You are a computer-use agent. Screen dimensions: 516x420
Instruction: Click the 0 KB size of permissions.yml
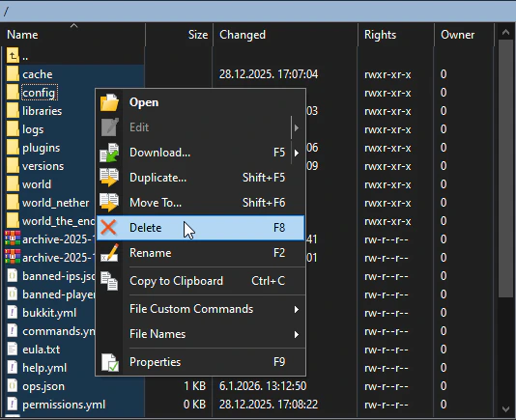pos(194,405)
